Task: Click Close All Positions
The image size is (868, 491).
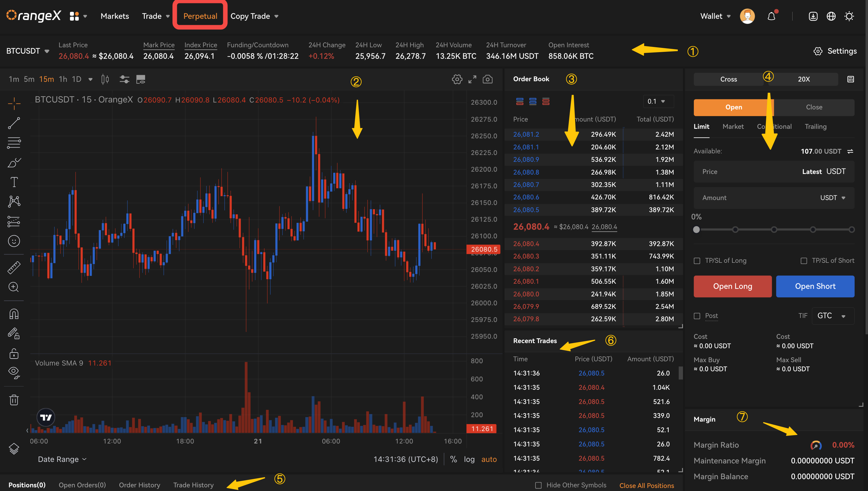Action: pos(647,486)
